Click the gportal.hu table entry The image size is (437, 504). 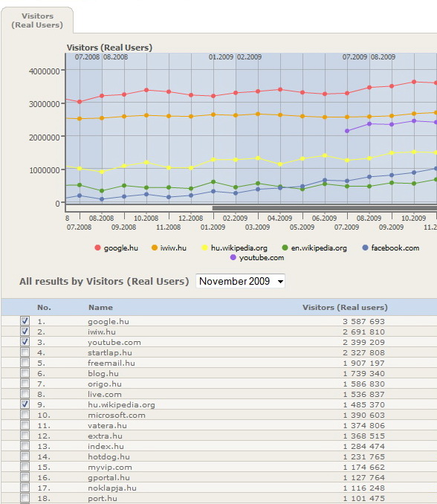(109, 478)
